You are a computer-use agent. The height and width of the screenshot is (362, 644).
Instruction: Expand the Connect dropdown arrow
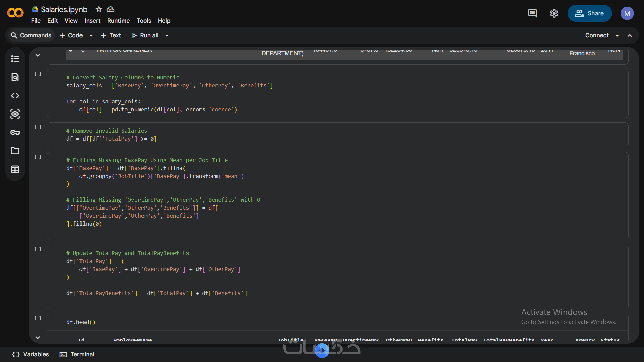(x=617, y=35)
